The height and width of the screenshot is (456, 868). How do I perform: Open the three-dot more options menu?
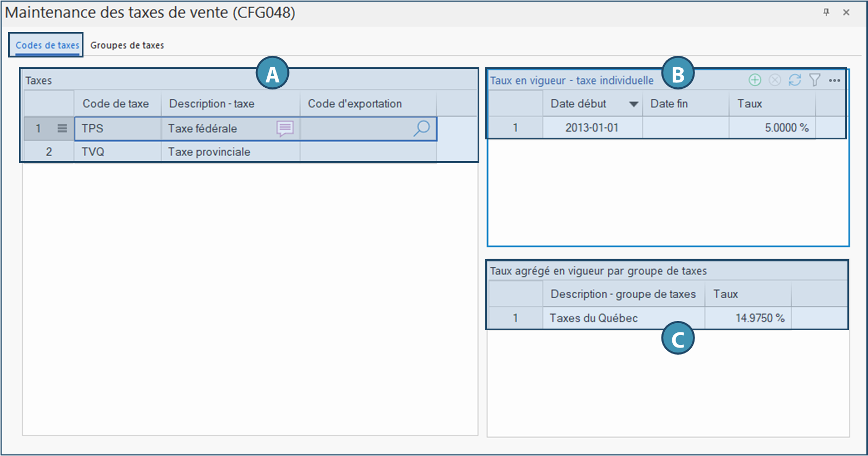coord(834,80)
